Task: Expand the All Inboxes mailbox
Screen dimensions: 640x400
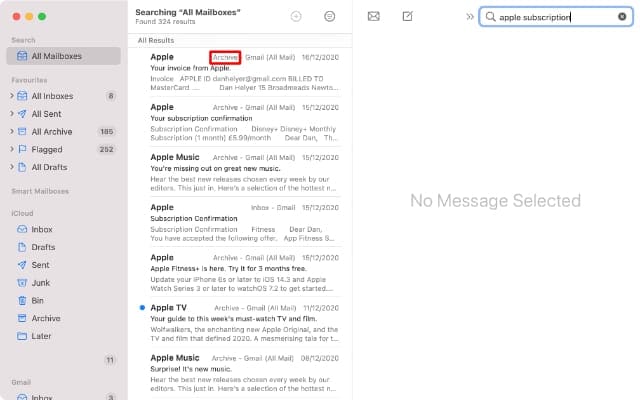Action: (11, 96)
